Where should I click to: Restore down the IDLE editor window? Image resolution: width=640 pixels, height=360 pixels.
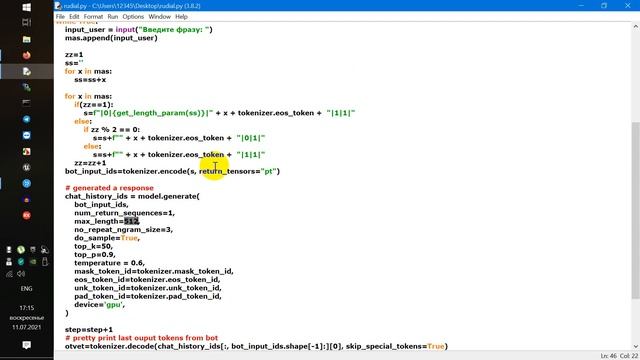604,6
